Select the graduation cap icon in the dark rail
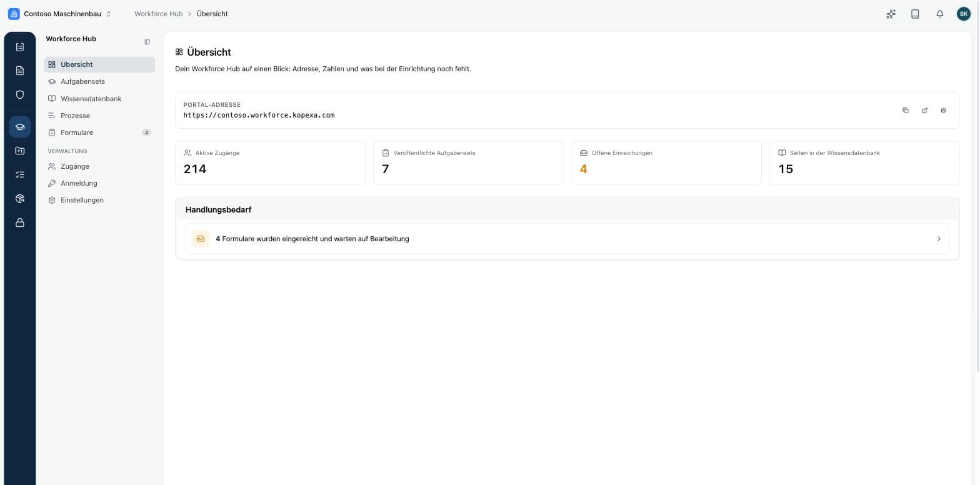Viewport: 980px width, 485px height. pyautogui.click(x=20, y=127)
